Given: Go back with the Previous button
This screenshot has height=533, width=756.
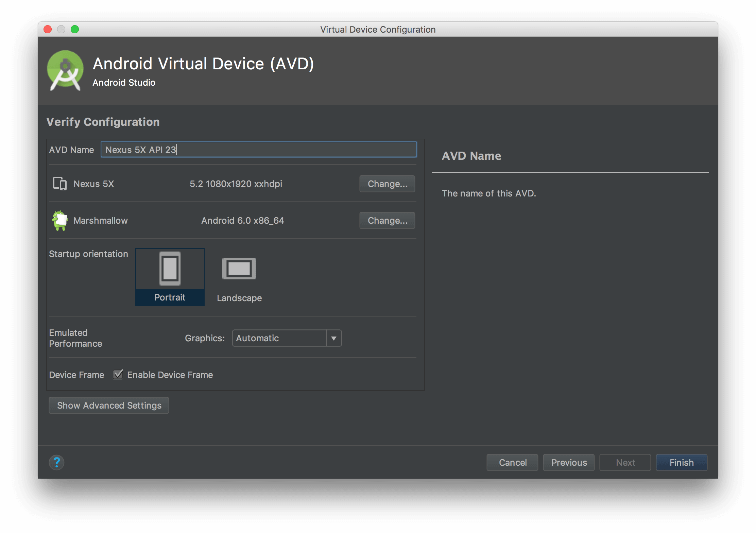Looking at the screenshot, I should [569, 462].
